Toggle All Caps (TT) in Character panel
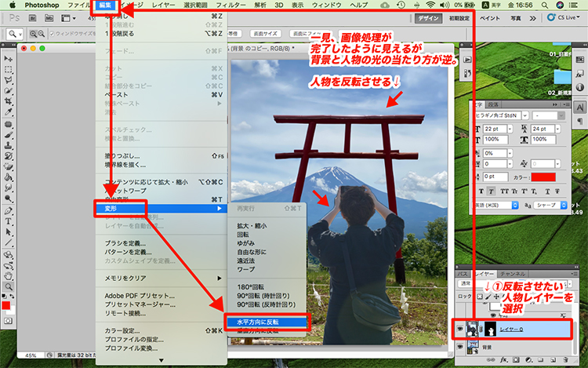This screenshot has width=588, height=368. pos(504,191)
